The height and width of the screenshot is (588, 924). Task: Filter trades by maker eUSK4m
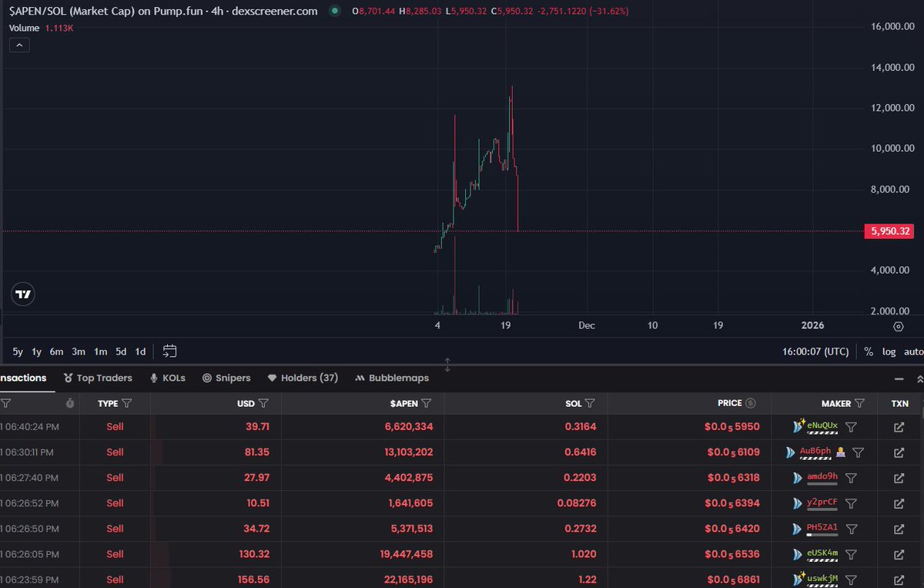851,554
